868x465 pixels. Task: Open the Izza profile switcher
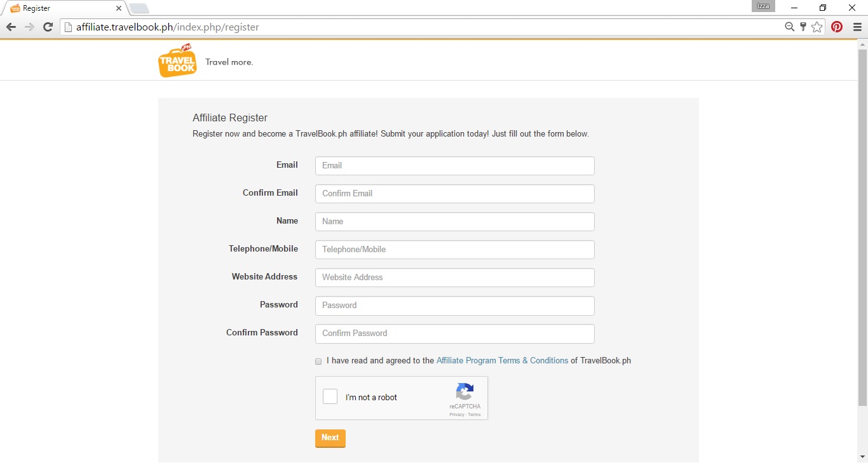pos(763,6)
